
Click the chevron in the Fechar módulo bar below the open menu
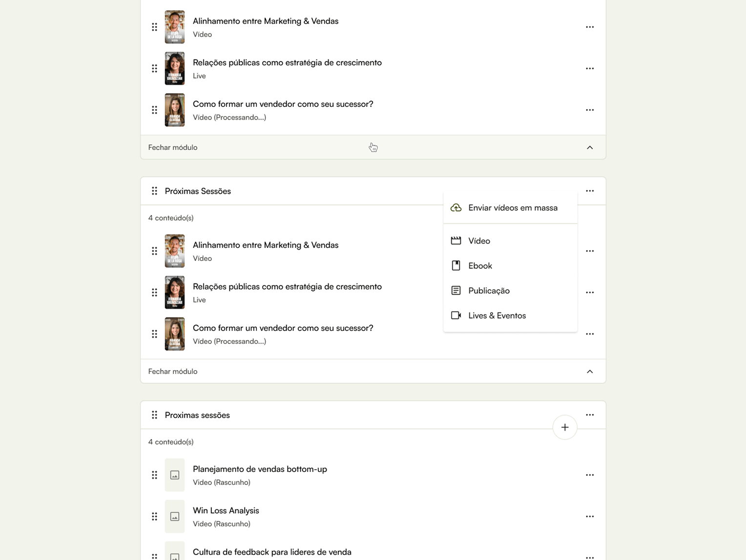coord(589,372)
